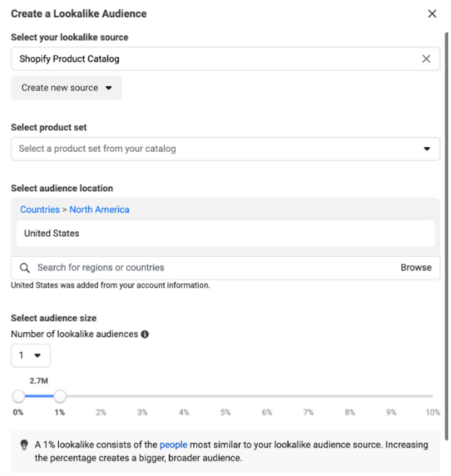Click the 0% slider handle
Screen dimensions: 451x476
coord(18,396)
